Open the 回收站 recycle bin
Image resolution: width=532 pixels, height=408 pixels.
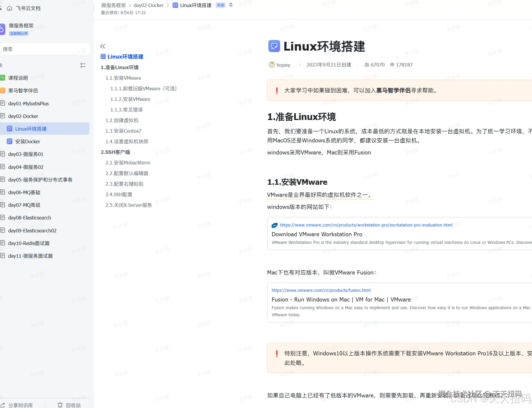pyautogui.click(x=69, y=405)
